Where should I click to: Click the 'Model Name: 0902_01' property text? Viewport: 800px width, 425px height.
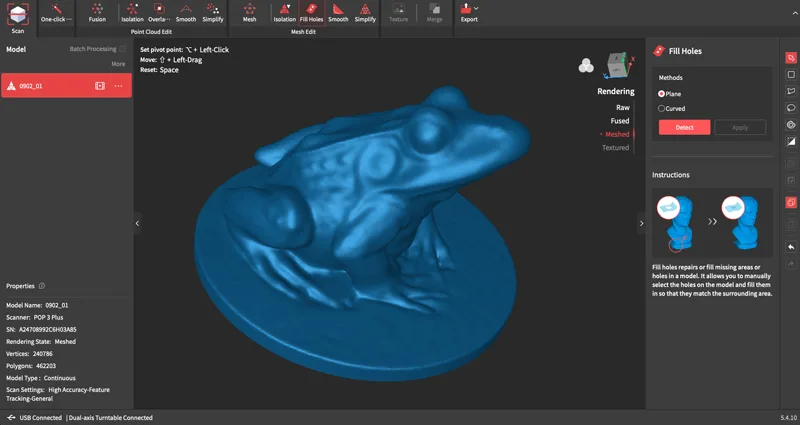37,305
